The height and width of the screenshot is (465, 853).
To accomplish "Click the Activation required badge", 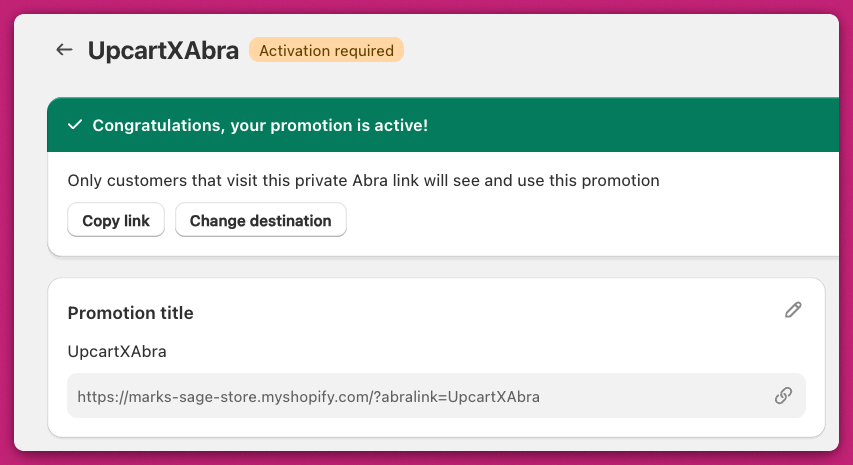I will (x=326, y=50).
